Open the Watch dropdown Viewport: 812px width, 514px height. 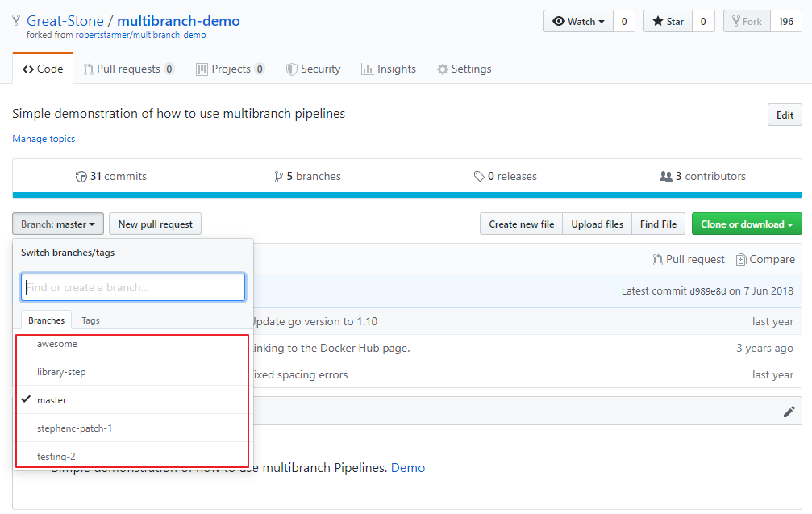point(578,22)
